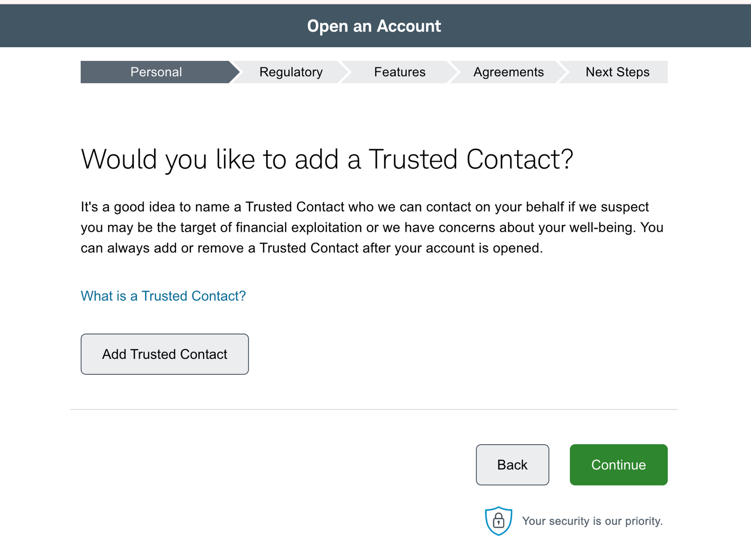
Task: Click the Trusted Contact description paragraph
Action: tap(372, 227)
